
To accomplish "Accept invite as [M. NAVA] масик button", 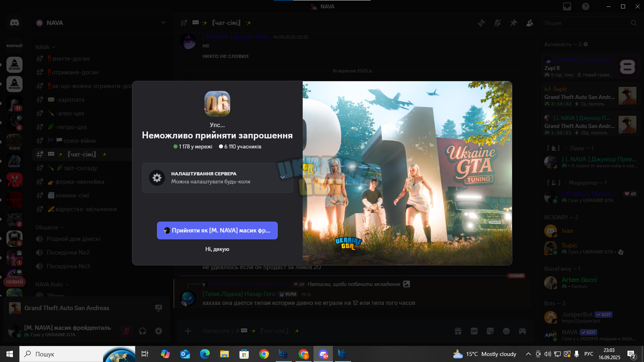I will tap(217, 230).
